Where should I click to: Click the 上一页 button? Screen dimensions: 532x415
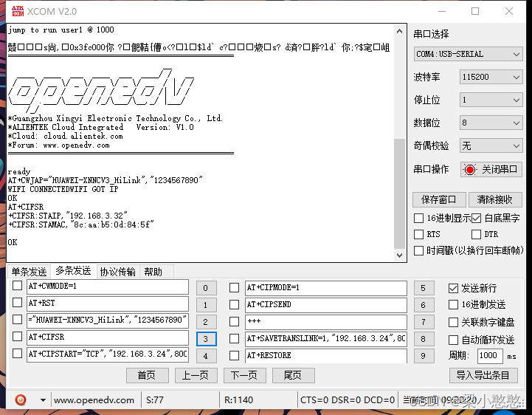pos(196,375)
